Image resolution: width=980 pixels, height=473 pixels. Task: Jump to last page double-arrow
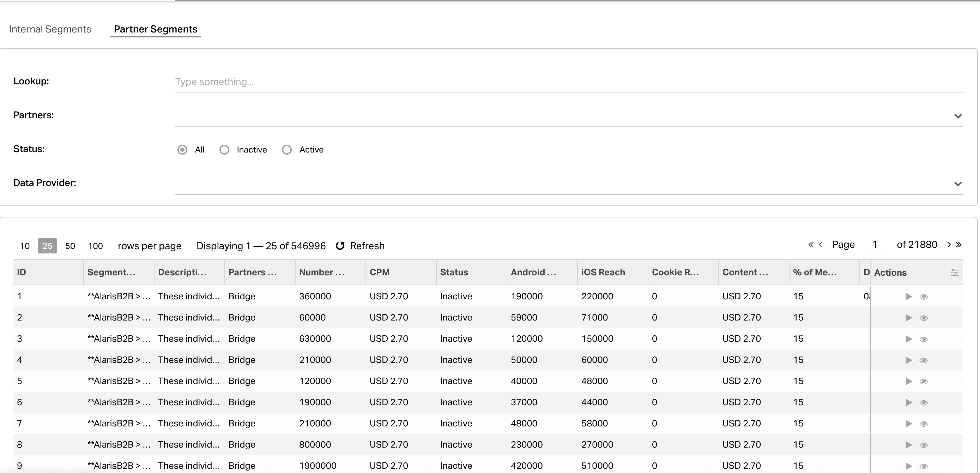click(959, 245)
